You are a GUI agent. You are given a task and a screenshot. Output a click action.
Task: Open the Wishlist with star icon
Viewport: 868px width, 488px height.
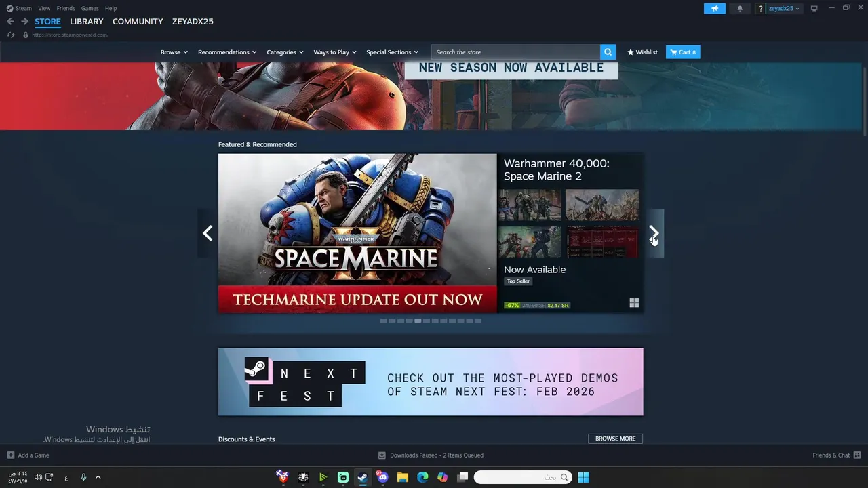point(642,52)
